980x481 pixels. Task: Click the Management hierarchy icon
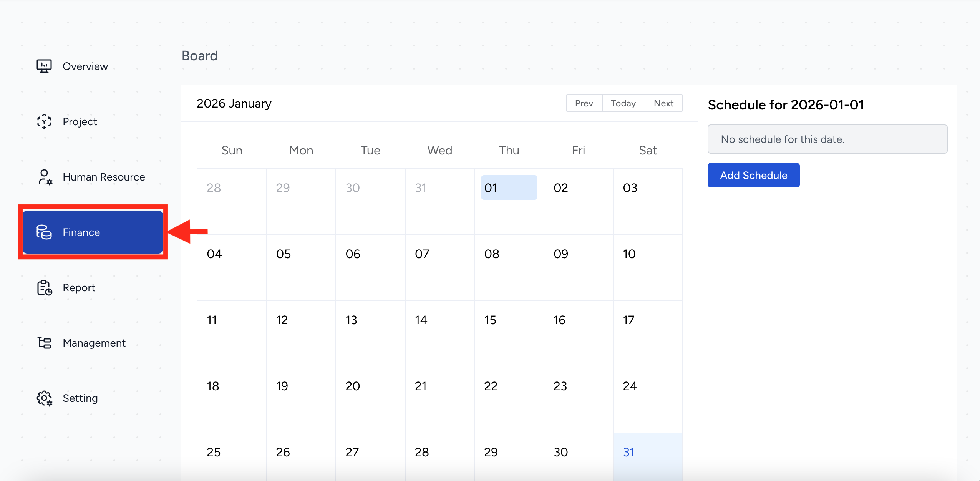click(45, 343)
